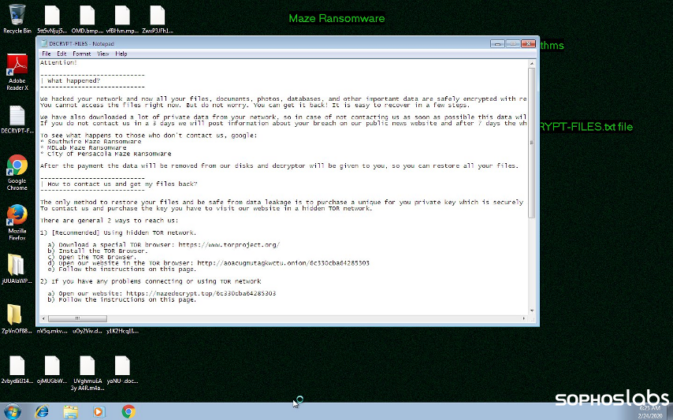The height and width of the screenshot is (420, 673).
Task: Open the Edit menu in Notepad
Action: [x=61, y=53]
